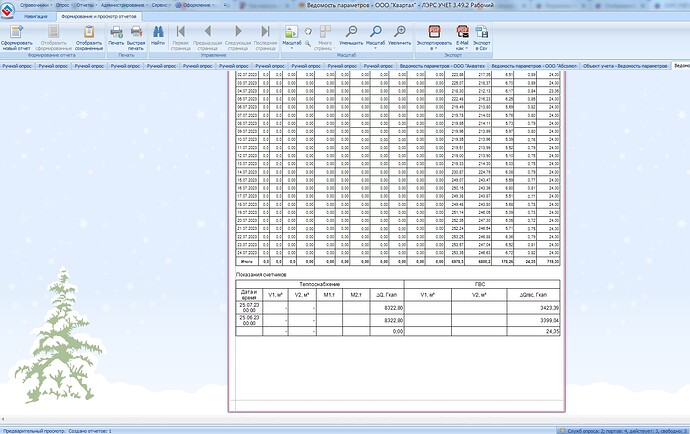690x434 pixels.
Task: Select small magnifier tool under hand tool
Action: (308, 44)
